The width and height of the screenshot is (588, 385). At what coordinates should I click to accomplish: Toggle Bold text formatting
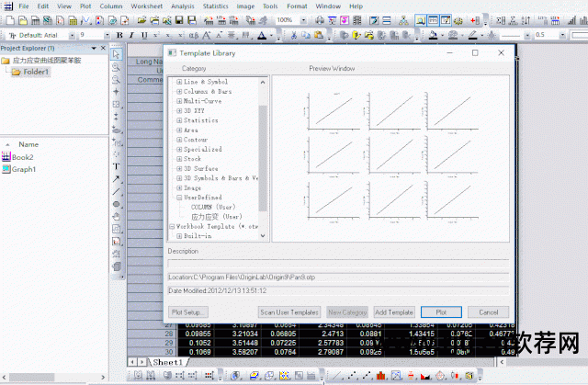pos(119,35)
